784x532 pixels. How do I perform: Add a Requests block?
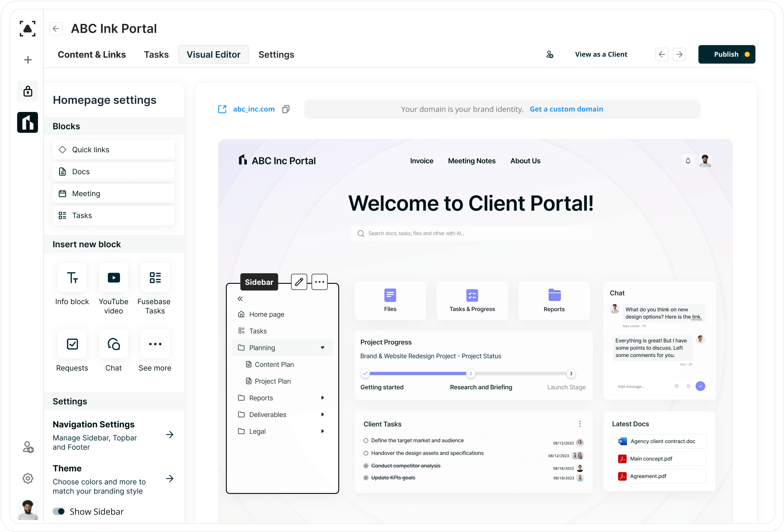72,344
